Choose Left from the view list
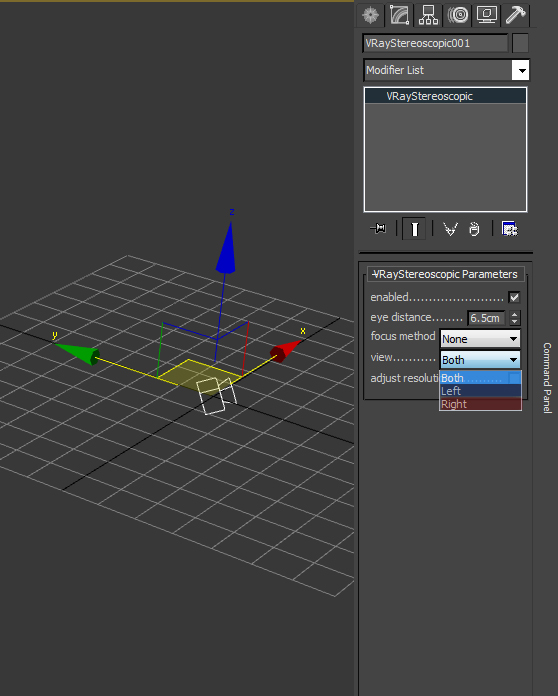This screenshot has width=558, height=696. [480, 391]
